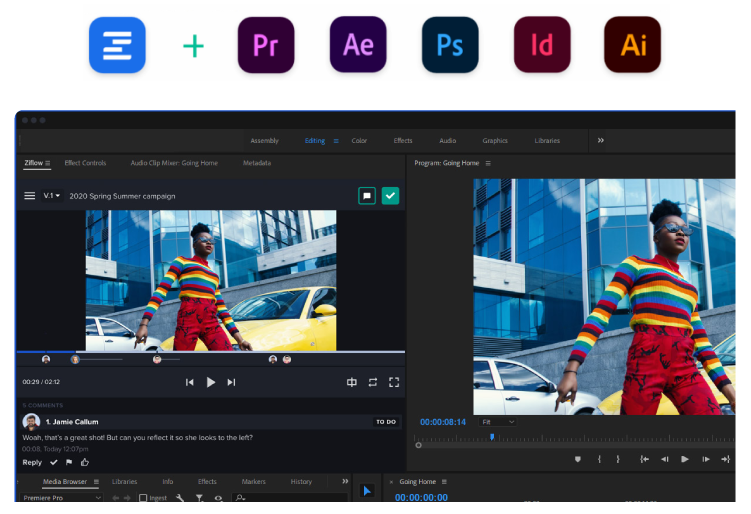This screenshot has width=751, height=514.
Task: Enable the Ingest checkbox
Action: click(x=143, y=497)
